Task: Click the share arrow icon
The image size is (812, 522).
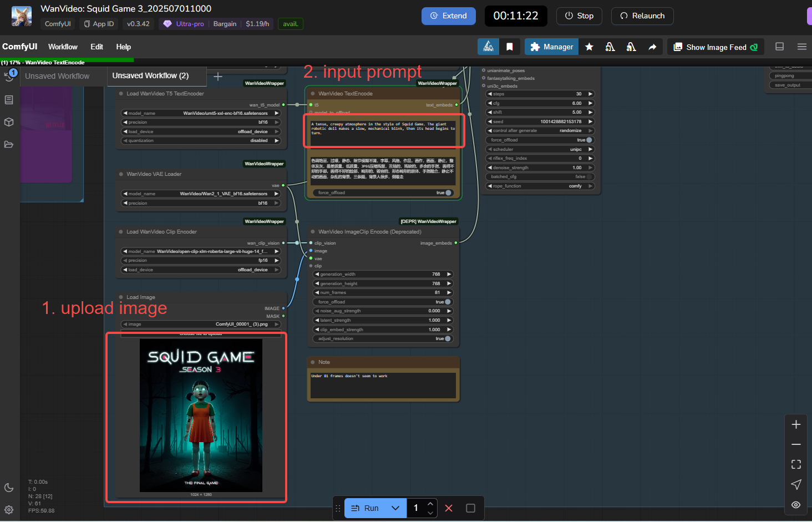Action: point(652,47)
